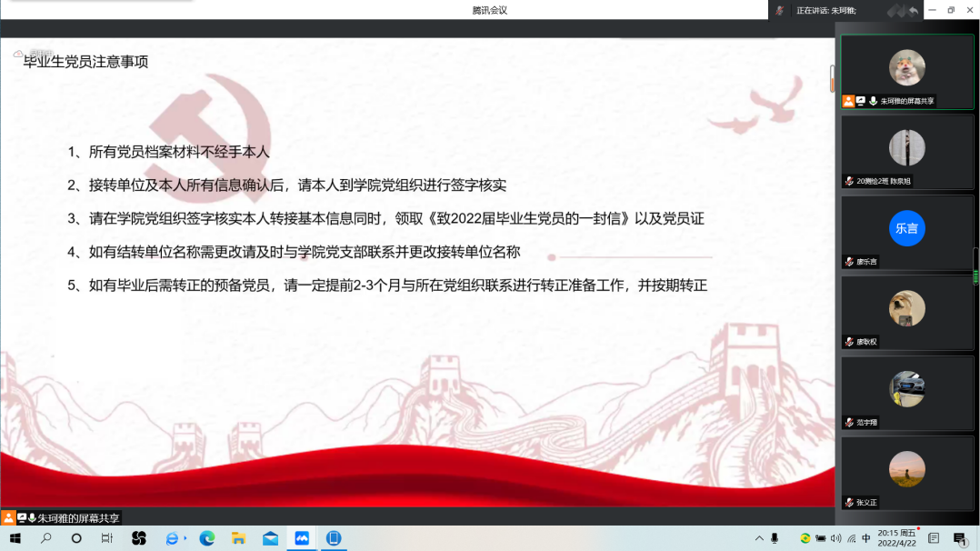Select participant 范宇翔's video tile
Image resolution: width=980 pixels, height=551 pixels.
click(x=906, y=393)
